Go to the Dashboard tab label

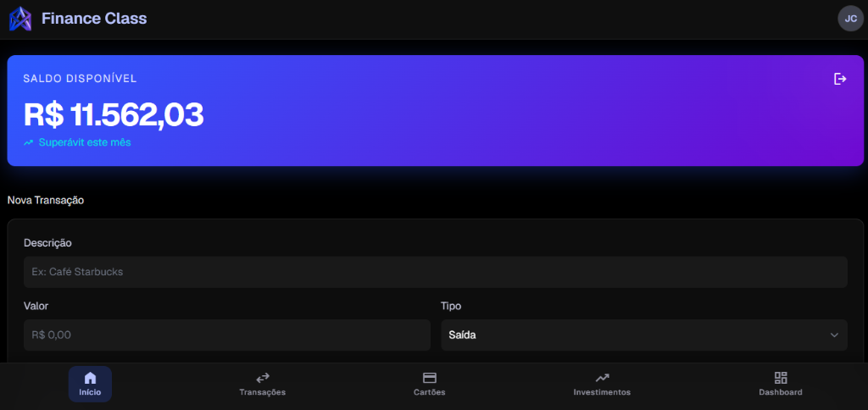pos(781,392)
